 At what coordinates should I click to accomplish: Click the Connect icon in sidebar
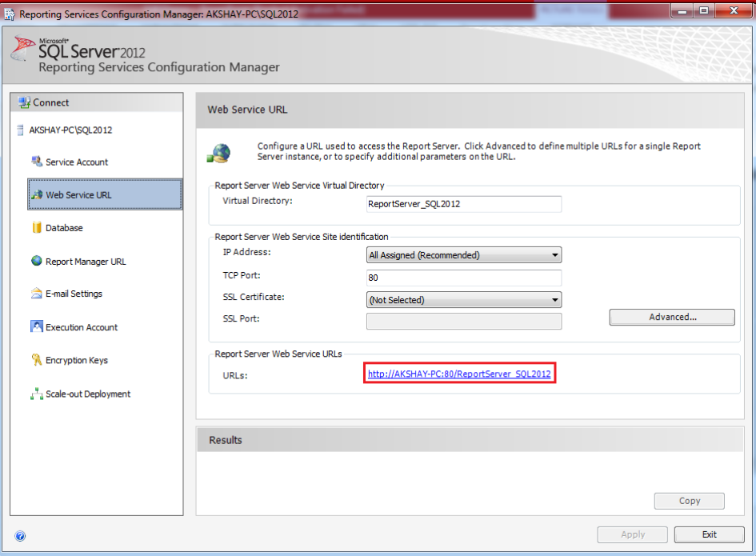click(x=24, y=102)
